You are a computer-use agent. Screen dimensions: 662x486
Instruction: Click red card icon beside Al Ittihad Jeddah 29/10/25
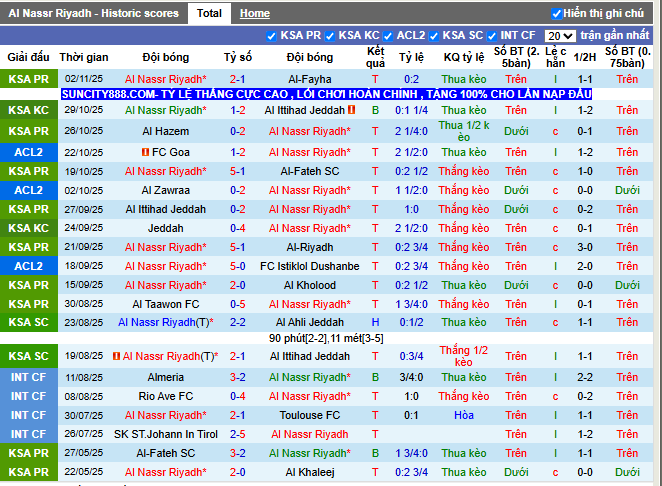pos(352,110)
